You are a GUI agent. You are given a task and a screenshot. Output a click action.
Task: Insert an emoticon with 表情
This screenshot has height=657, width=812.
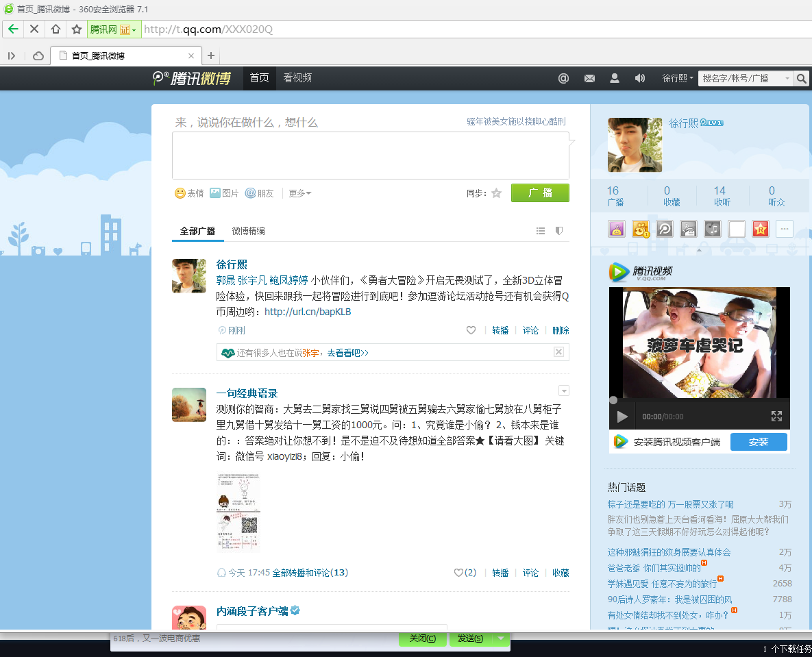[x=189, y=193]
